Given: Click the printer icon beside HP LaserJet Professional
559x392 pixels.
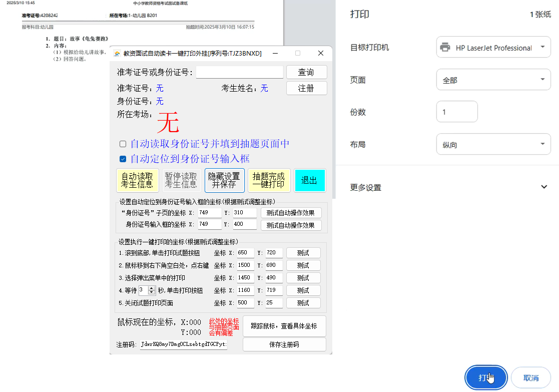Looking at the screenshot, I should click(x=444, y=47).
